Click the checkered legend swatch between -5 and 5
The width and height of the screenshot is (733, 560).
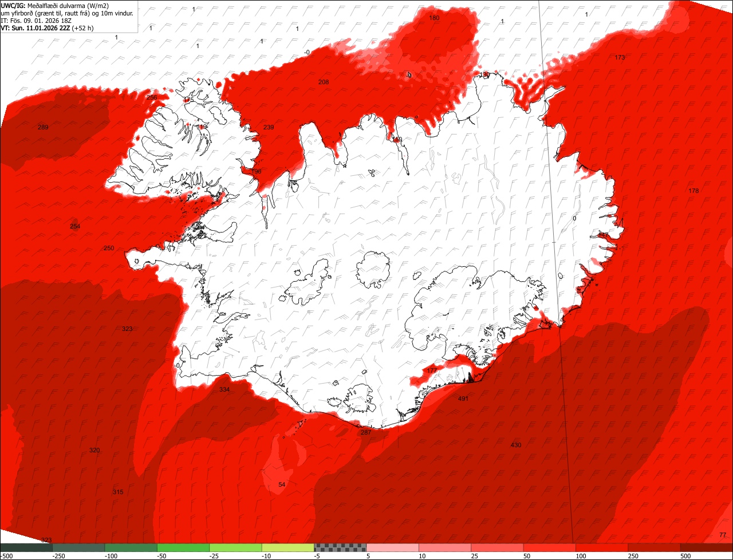(x=340, y=547)
